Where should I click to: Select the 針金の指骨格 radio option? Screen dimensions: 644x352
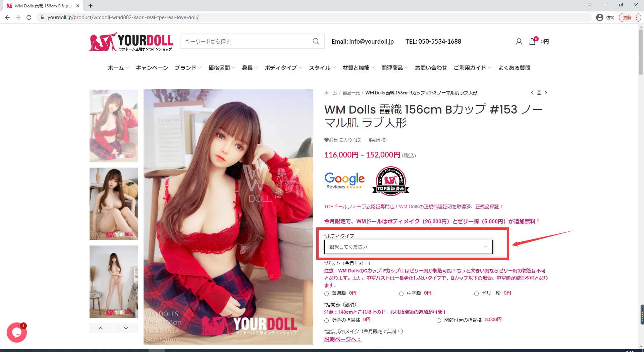tap(327, 320)
